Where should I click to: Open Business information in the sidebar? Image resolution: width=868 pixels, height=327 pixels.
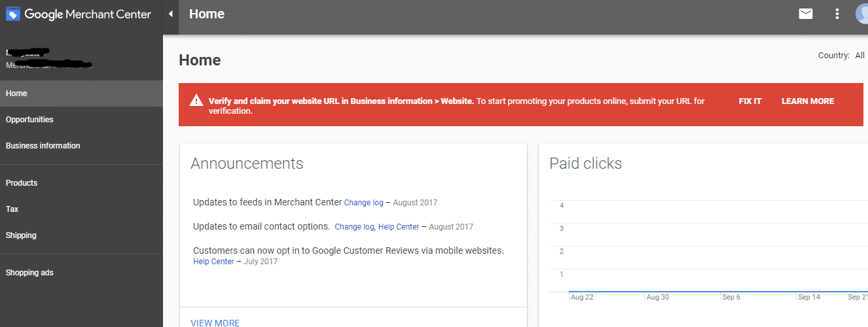tap(81, 146)
